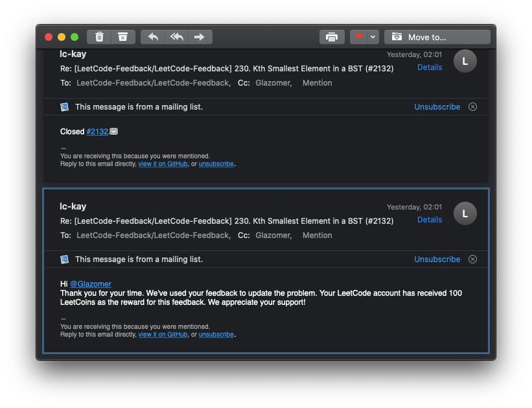This screenshot has width=532, height=408.
Task: Click Glazomer Cc recipient in second message
Action: tap(273, 235)
